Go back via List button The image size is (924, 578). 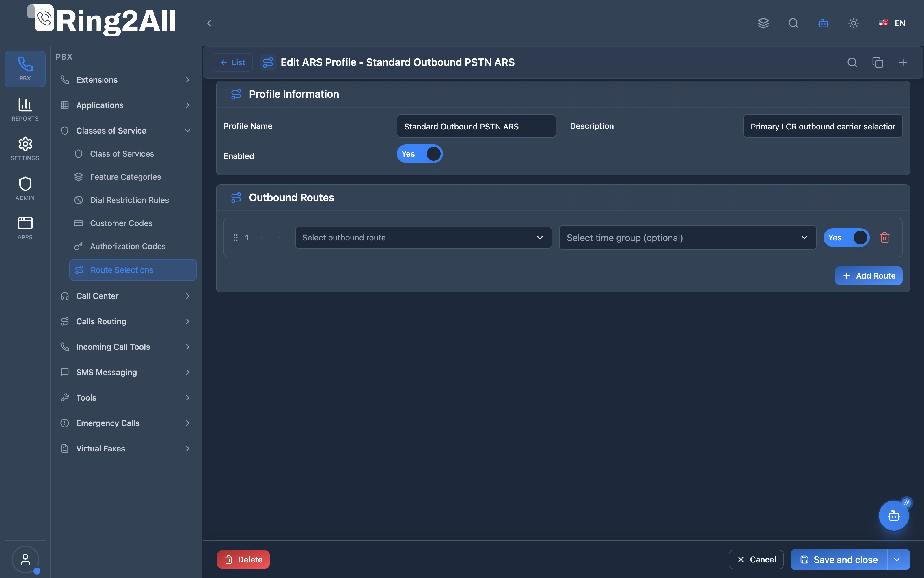pyautogui.click(x=233, y=62)
